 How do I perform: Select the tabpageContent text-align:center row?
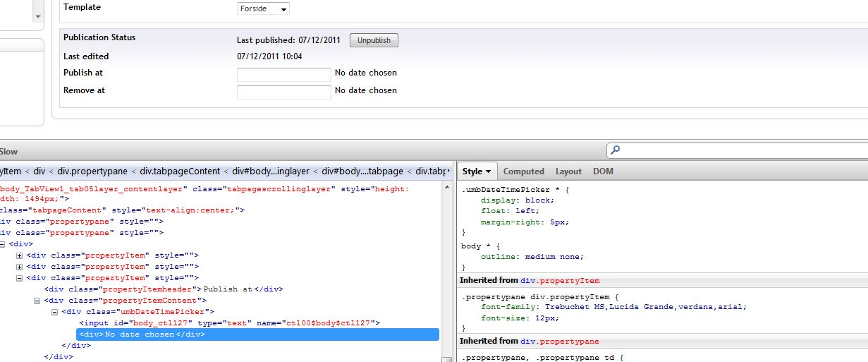(x=123, y=210)
